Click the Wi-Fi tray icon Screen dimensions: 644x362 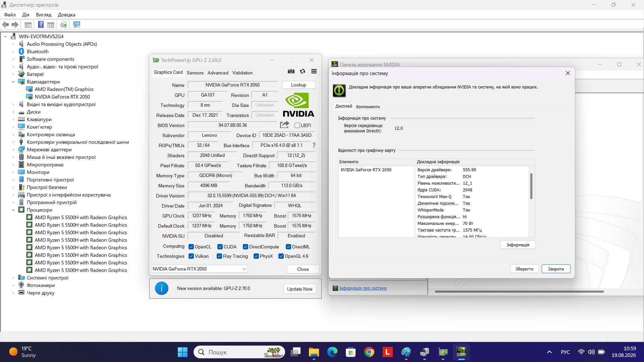pyautogui.click(x=581, y=352)
